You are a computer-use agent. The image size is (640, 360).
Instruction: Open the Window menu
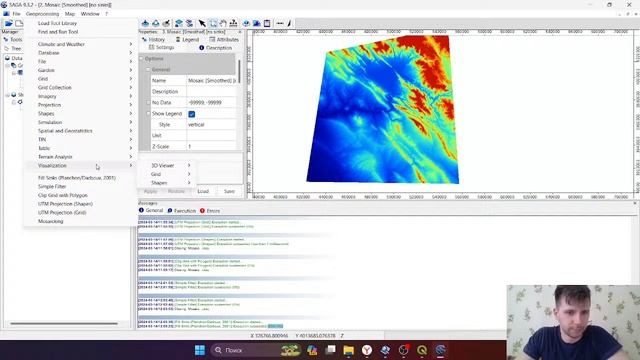(90, 13)
